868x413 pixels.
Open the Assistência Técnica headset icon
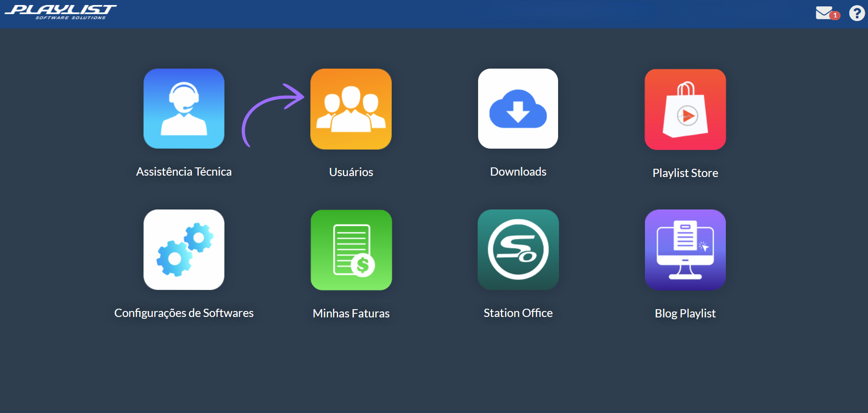click(184, 109)
